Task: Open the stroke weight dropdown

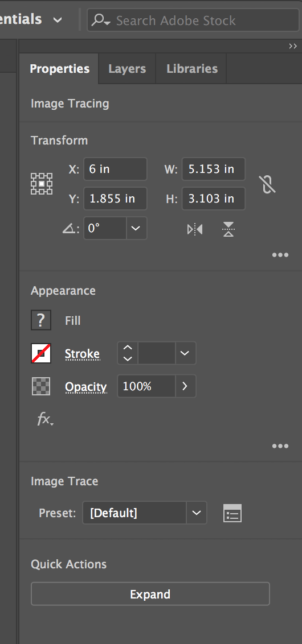Action: [185, 353]
